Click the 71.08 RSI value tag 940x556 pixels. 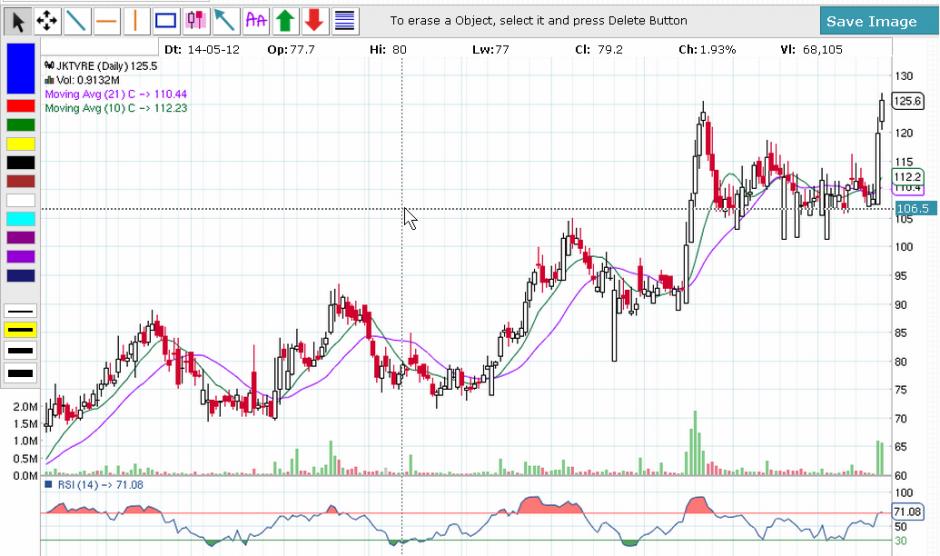[x=907, y=512]
